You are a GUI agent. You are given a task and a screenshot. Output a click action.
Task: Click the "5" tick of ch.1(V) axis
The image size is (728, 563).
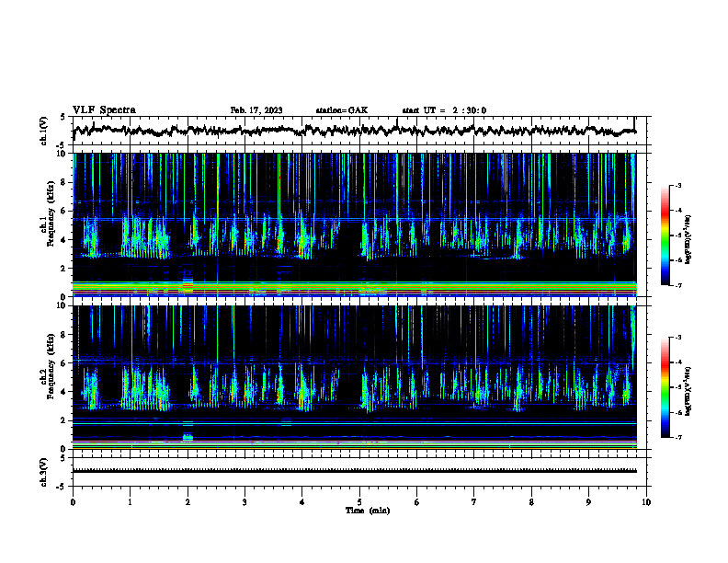point(64,117)
